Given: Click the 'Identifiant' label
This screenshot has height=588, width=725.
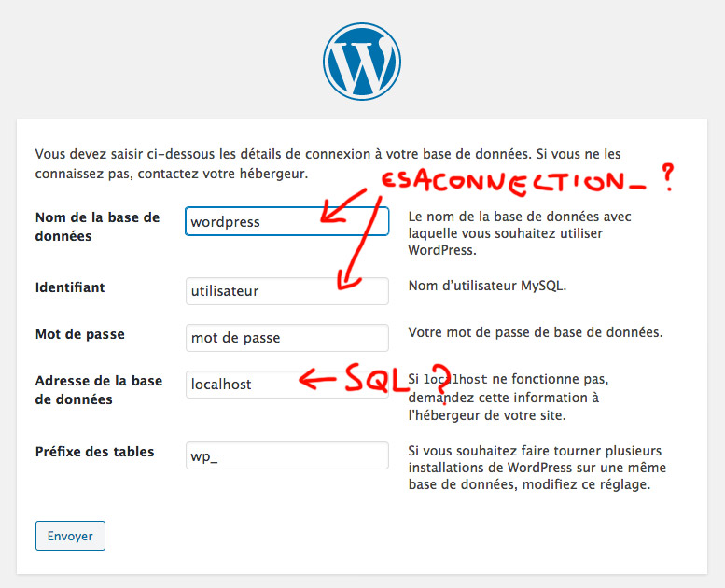Looking at the screenshot, I should 70,287.
